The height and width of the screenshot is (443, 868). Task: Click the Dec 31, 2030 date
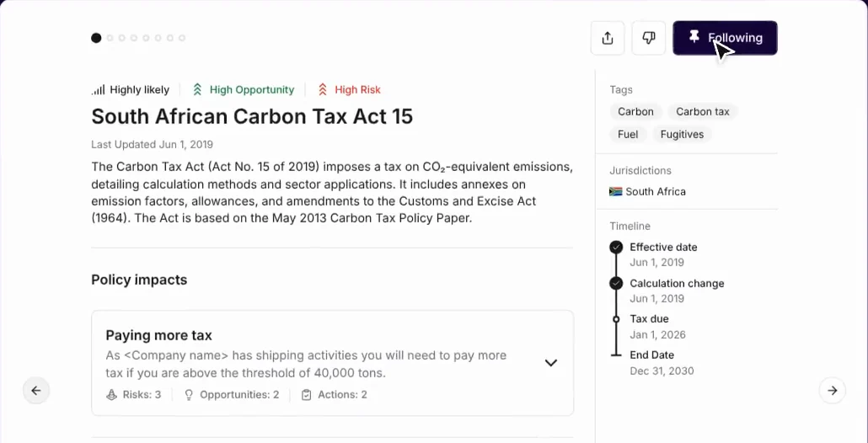coord(662,371)
